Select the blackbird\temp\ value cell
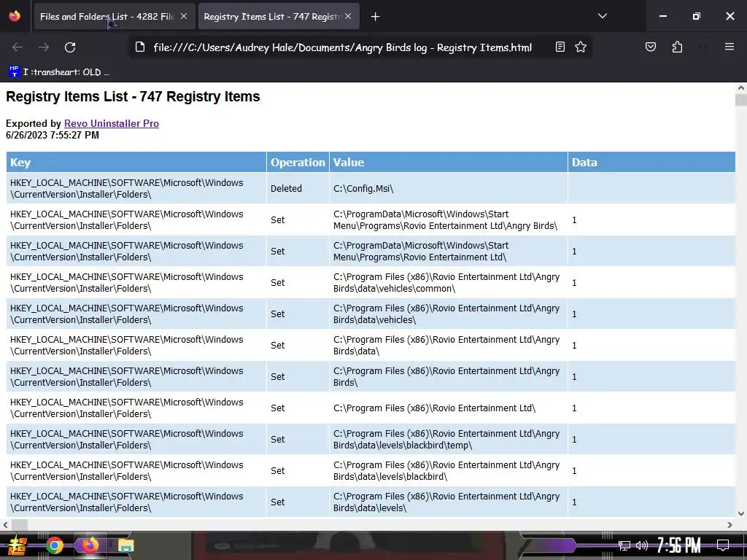This screenshot has height=560, width=747. [x=449, y=440]
